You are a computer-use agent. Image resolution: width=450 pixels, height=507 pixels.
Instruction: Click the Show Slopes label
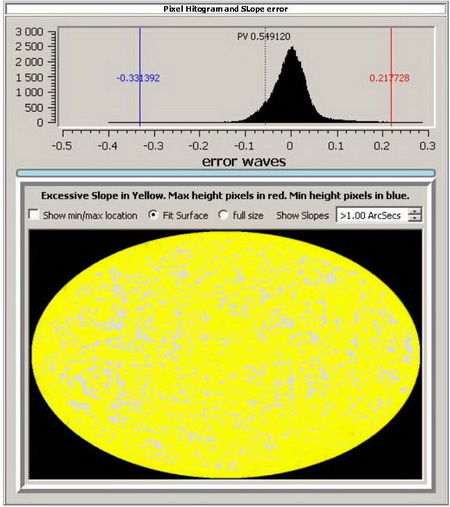(x=302, y=215)
